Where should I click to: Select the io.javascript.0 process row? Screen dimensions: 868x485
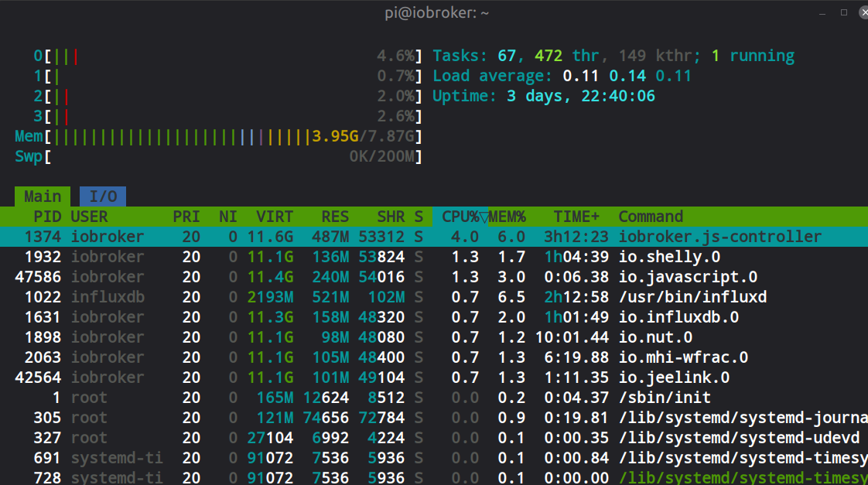pyautogui.click(x=434, y=277)
